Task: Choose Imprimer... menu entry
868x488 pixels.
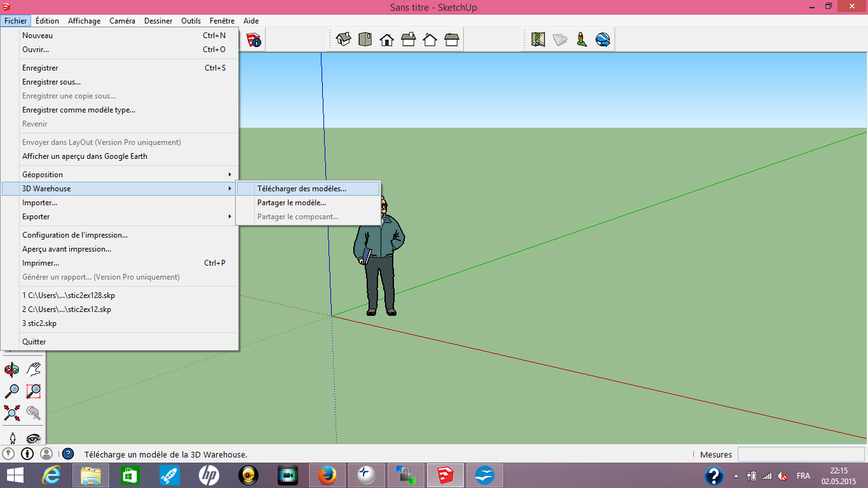Action: (120, 263)
